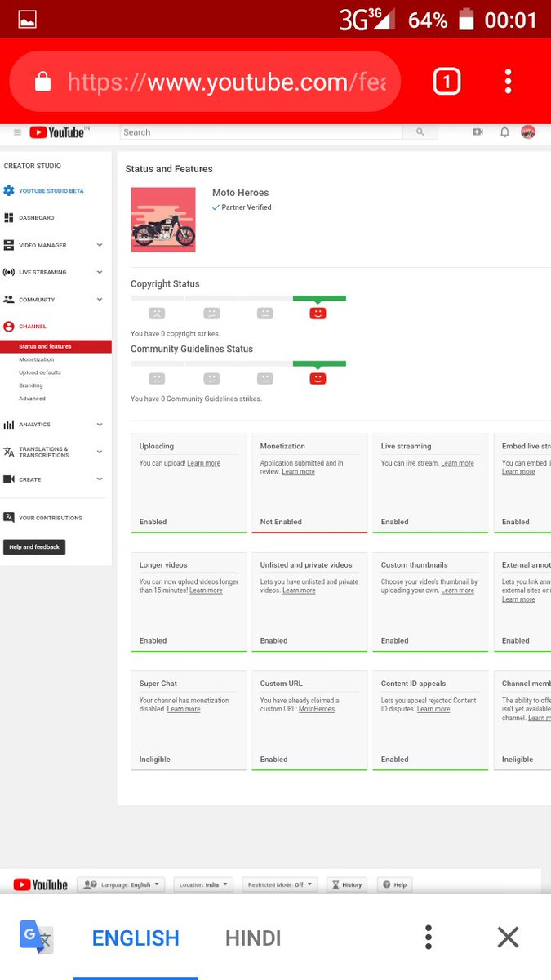Click the Dashboard icon in sidebar
Viewport: 551px width, 980px height.
coord(9,218)
